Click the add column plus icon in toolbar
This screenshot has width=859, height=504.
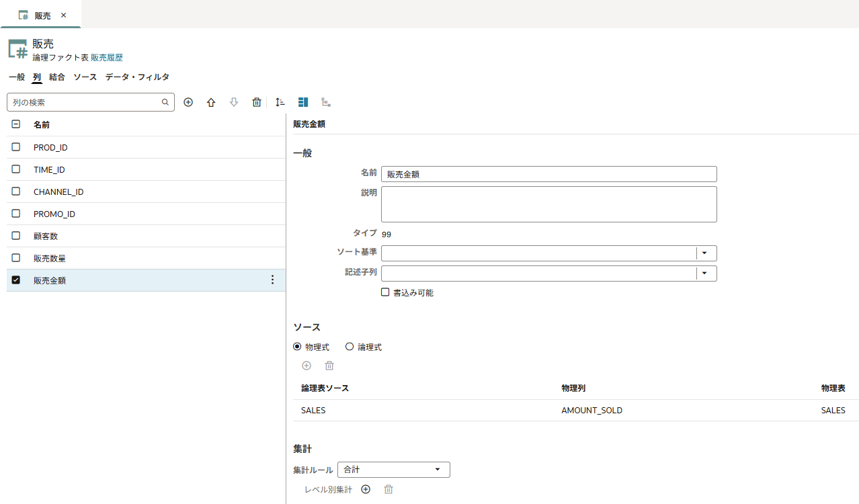tap(188, 102)
